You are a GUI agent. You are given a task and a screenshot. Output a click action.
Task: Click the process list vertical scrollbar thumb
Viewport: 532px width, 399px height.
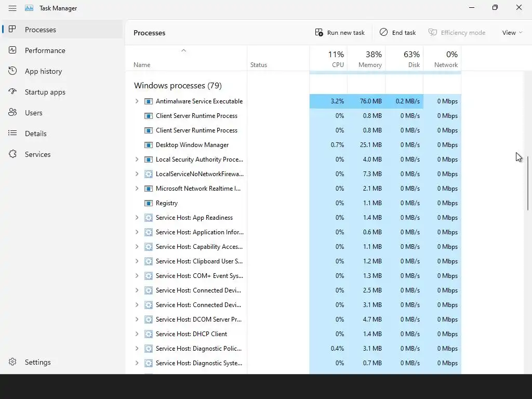pos(528,183)
